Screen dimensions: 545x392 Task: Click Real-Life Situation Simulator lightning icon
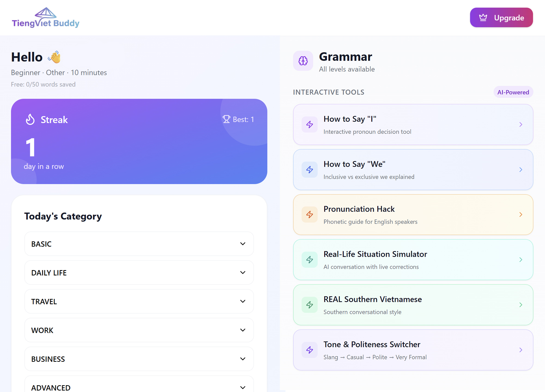click(310, 260)
